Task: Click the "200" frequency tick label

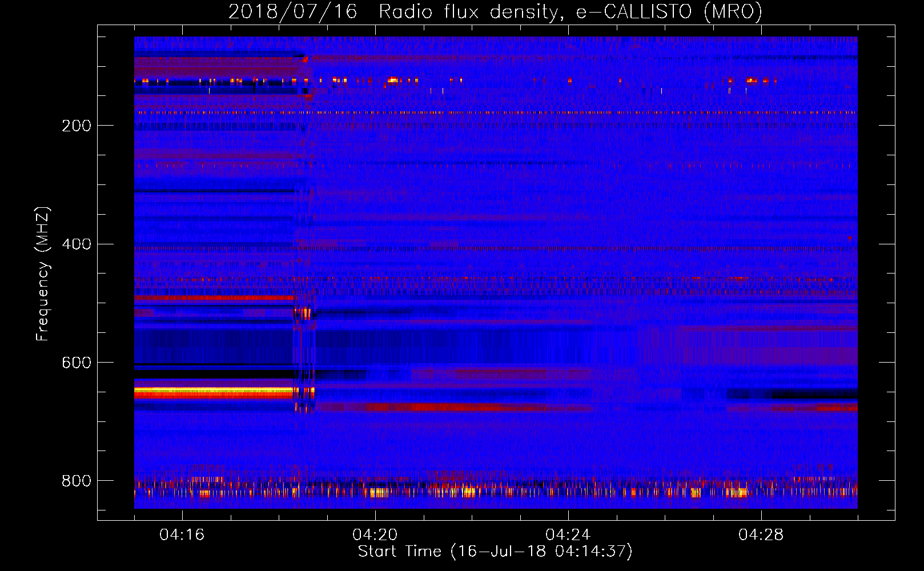Action: pos(77,126)
